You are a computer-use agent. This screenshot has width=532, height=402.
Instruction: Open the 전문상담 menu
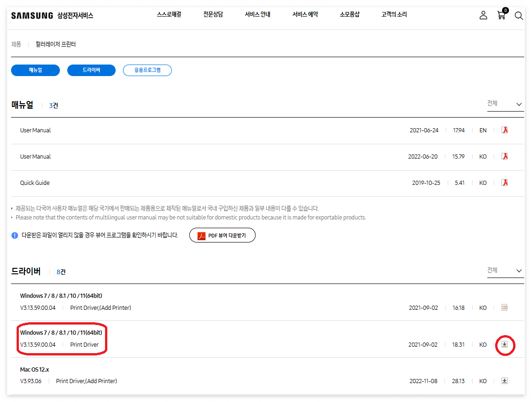[213, 14]
